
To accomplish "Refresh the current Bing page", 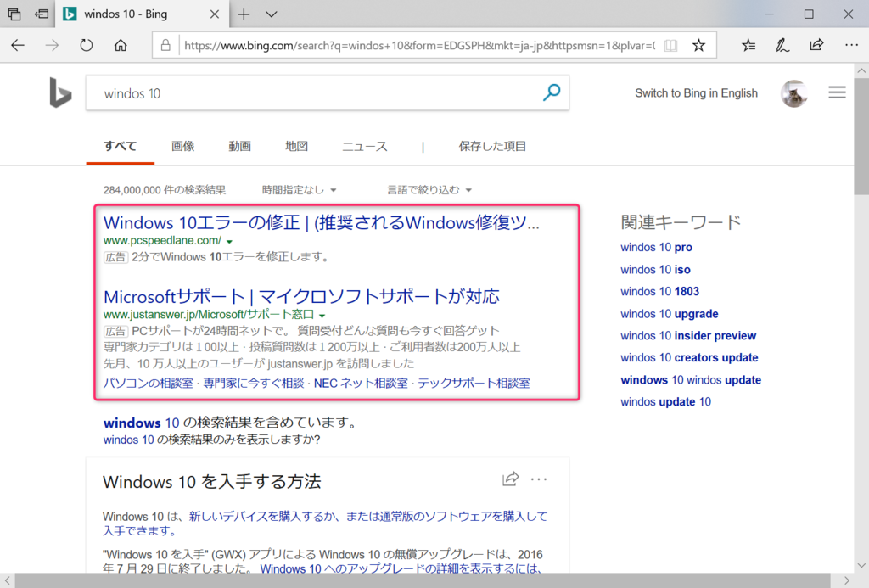I will [87, 46].
